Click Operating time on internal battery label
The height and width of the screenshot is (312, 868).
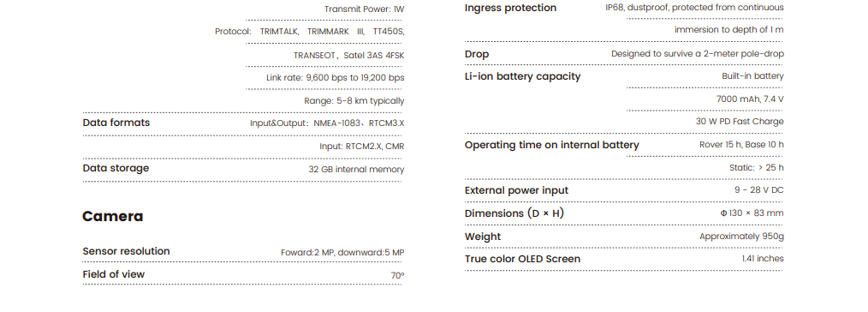click(551, 145)
